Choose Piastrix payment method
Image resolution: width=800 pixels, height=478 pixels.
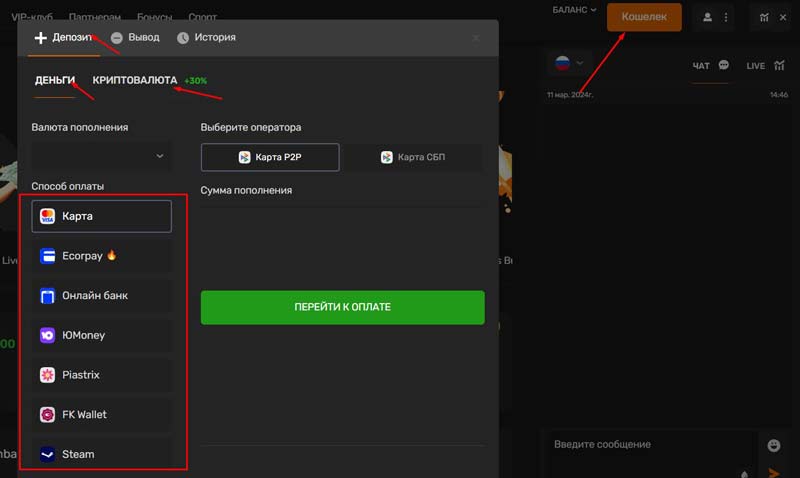pos(102,375)
